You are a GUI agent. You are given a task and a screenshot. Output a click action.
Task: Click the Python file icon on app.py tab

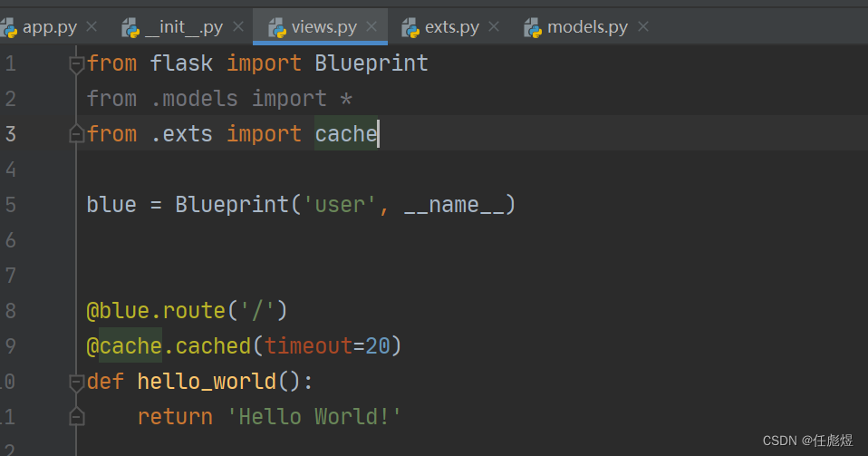click(x=8, y=27)
